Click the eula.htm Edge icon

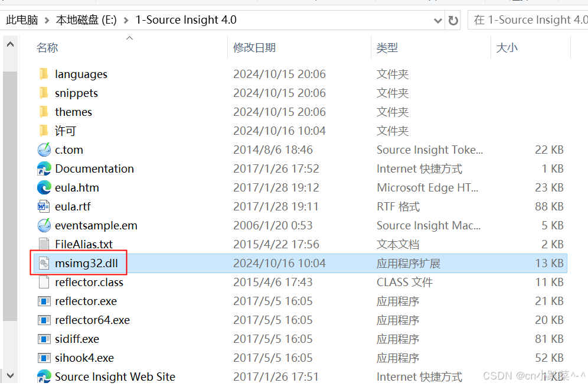(x=44, y=187)
